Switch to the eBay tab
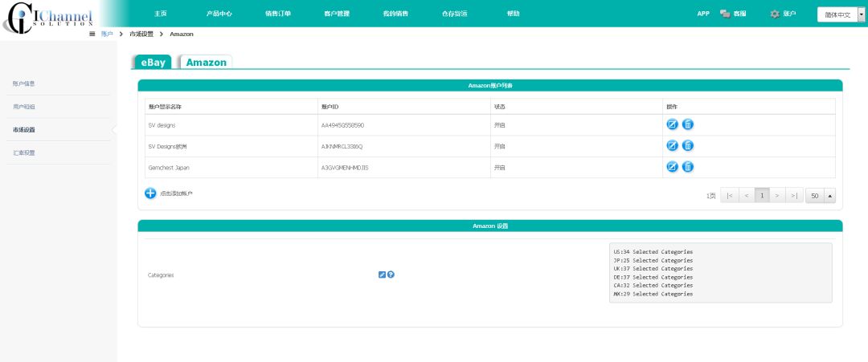868x362 pixels. coord(154,63)
